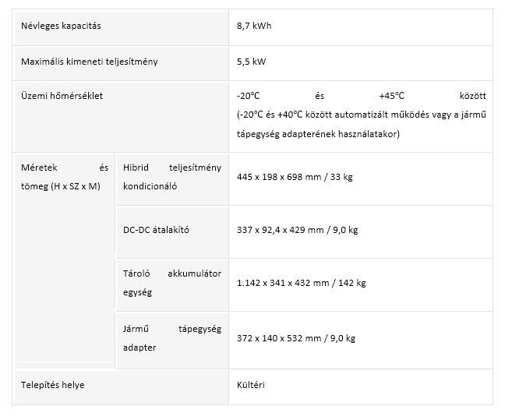Select the 337 x 92,4 x 429 mm value
512x420 pixels.
tap(297, 230)
